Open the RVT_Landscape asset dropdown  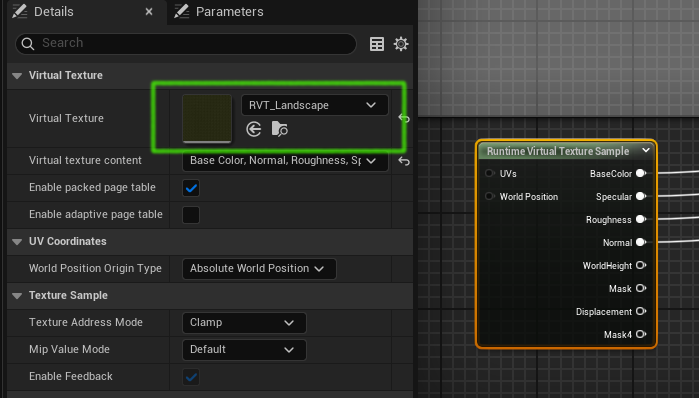click(314, 105)
